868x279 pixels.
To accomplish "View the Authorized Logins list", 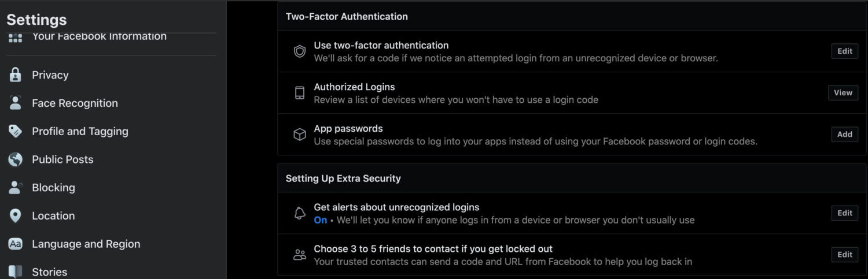I will (843, 93).
